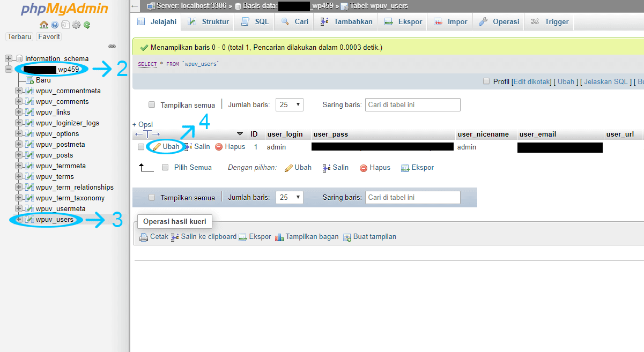Expand wpuv_postmeta tree node
The image size is (644, 352).
[x=19, y=144]
